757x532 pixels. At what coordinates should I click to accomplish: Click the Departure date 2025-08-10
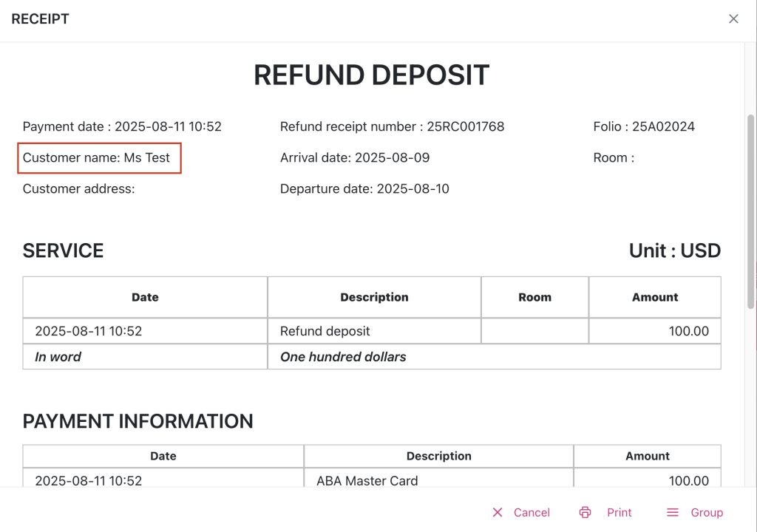coord(364,189)
